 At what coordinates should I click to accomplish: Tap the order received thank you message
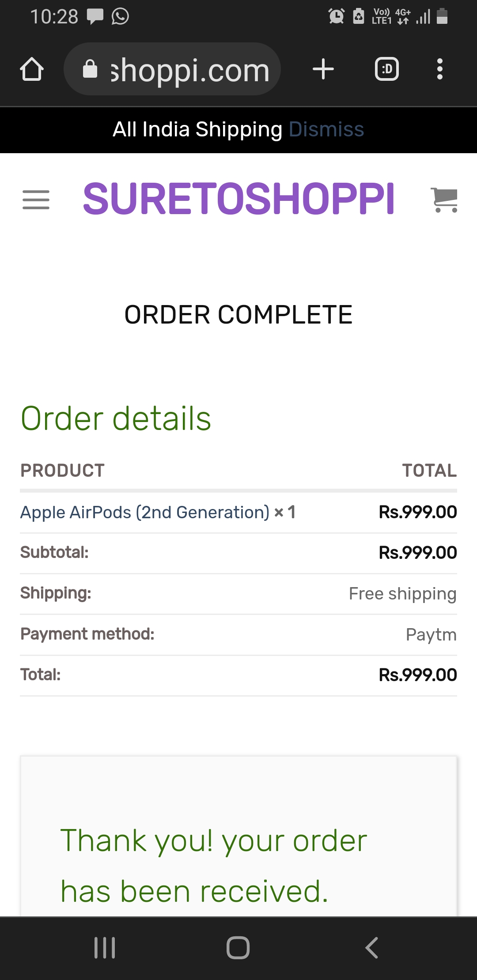click(x=214, y=865)
